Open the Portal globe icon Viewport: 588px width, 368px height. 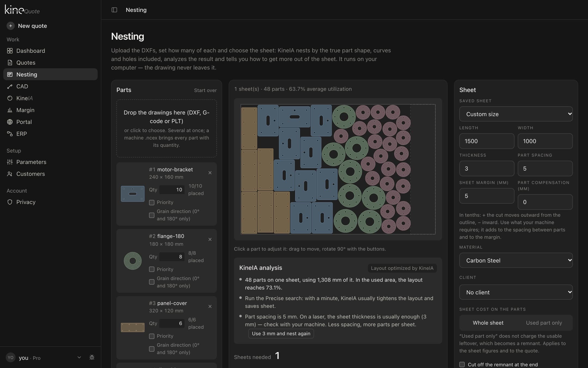pyautogui.click(x=10, y=122)
